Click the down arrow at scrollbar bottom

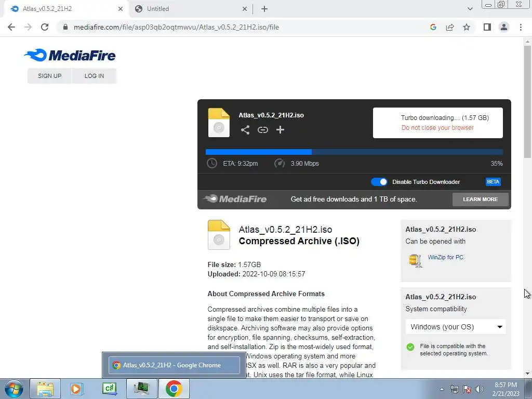527,374
